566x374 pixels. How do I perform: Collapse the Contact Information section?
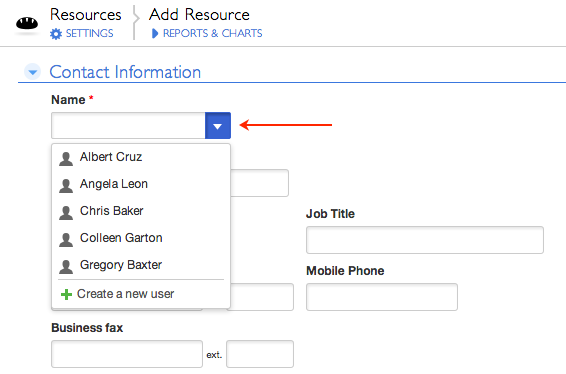32,72
